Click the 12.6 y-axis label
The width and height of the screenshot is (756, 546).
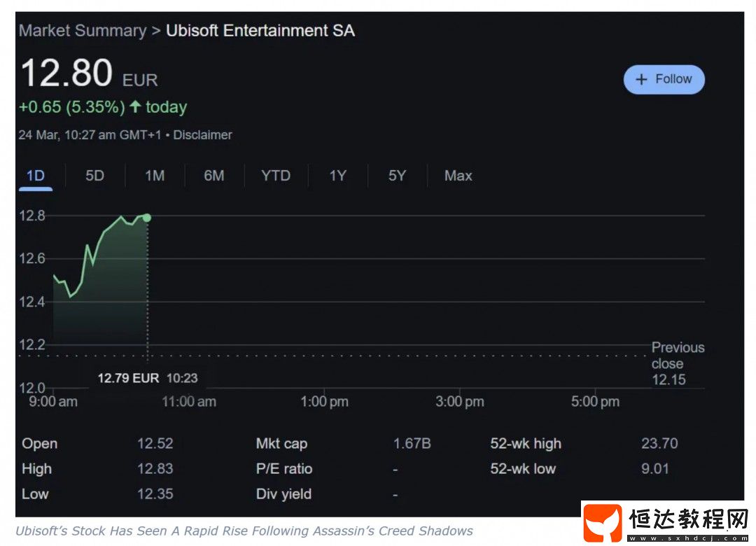pyautogui.click(x=31, y=258)
